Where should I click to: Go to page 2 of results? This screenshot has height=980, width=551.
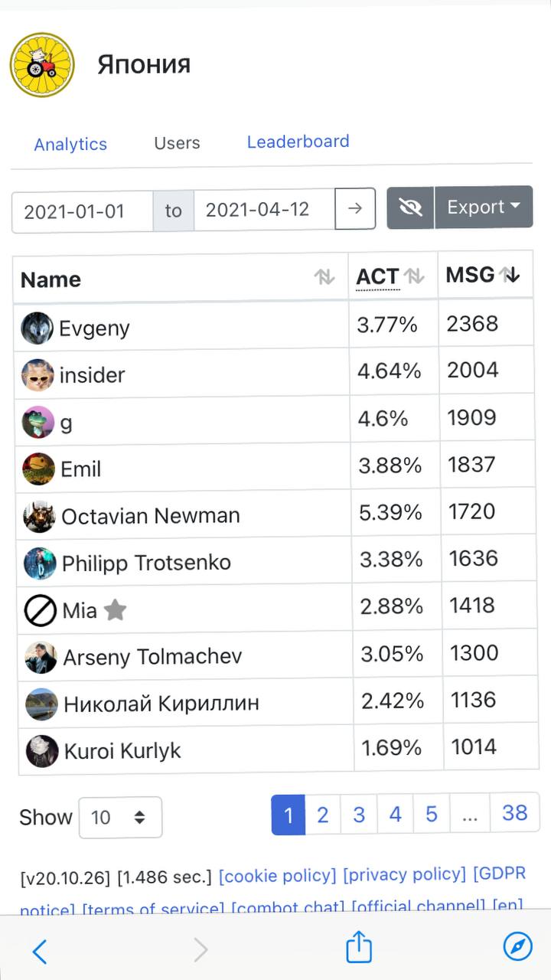323,815
